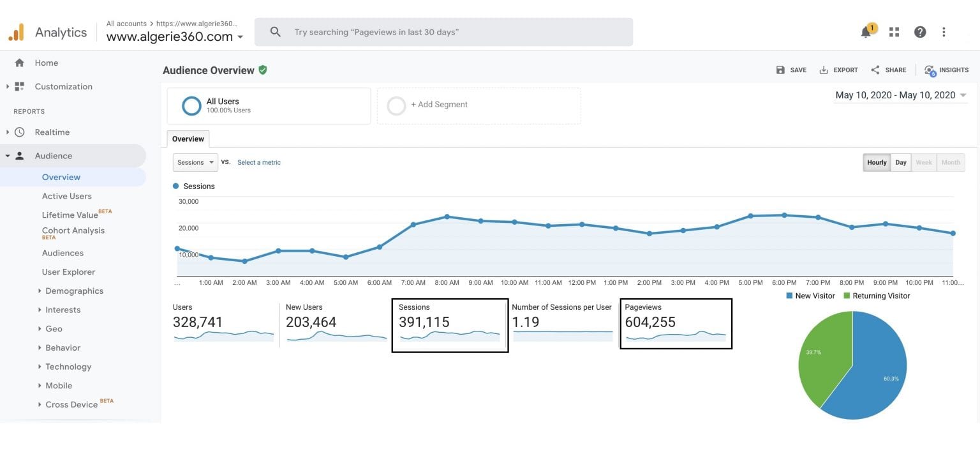Open the Insights panel
980x456 pixels.
click(946, 70)
